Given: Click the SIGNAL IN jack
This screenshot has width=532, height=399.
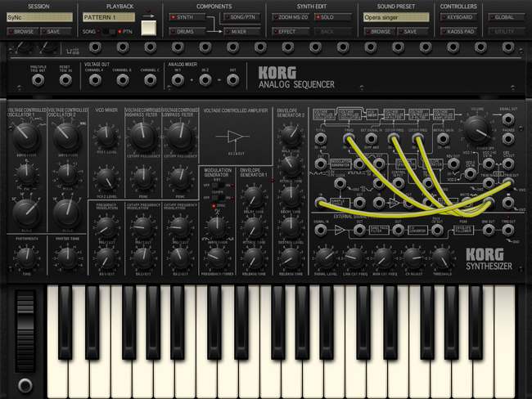Looking at the screenshot, I should coord(321,231).
